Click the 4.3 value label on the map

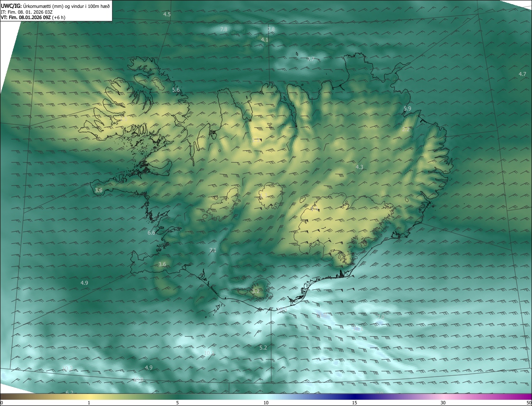tap(360, 167)
